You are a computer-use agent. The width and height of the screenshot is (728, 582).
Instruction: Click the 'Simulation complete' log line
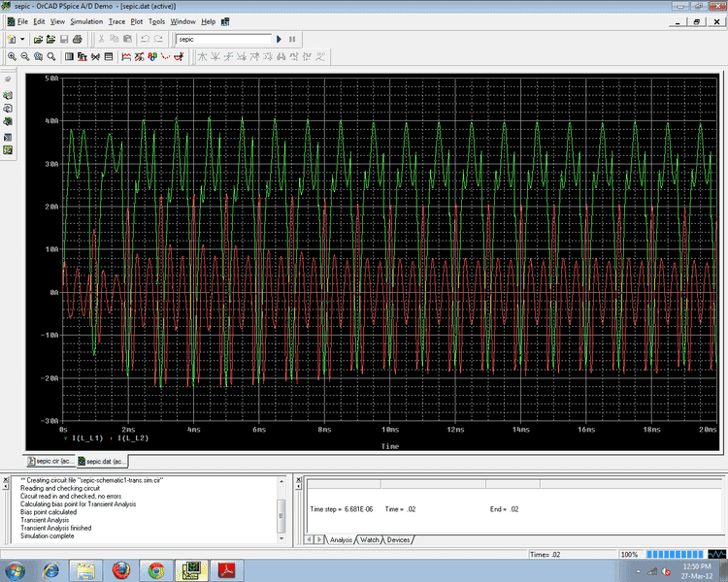(x=47, y=535)
